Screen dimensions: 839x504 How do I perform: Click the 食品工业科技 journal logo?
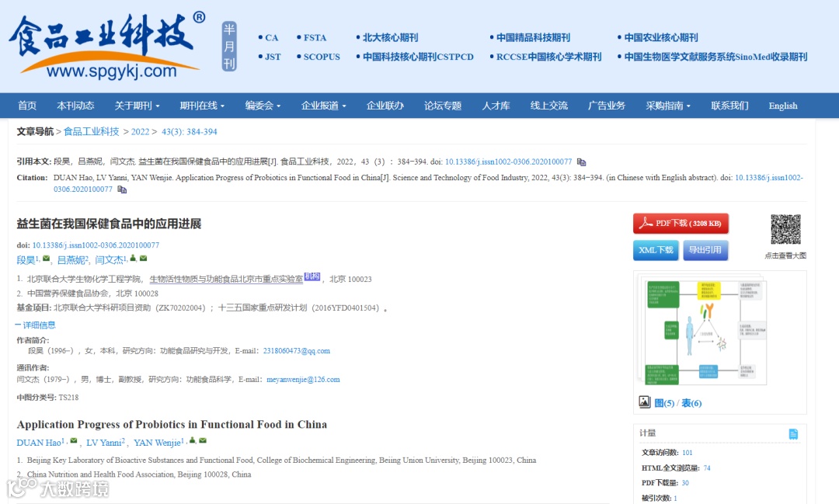pos(107,46)
